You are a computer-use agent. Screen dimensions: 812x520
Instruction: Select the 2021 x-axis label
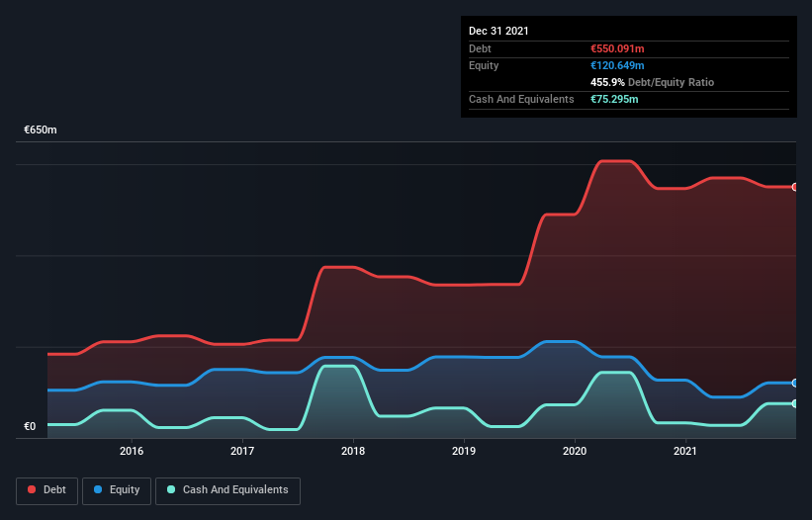point(685,451)
